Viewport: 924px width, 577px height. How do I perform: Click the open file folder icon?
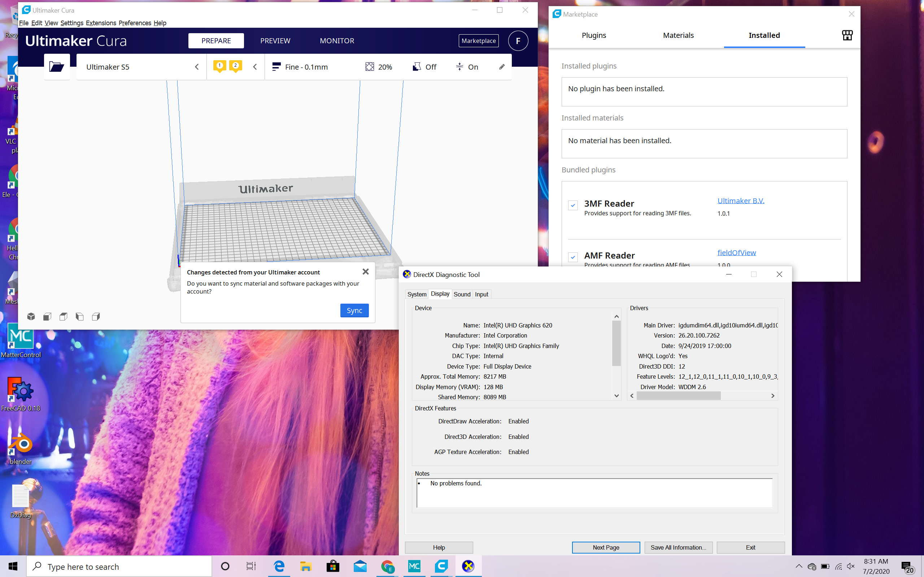[x=57, y=67]
